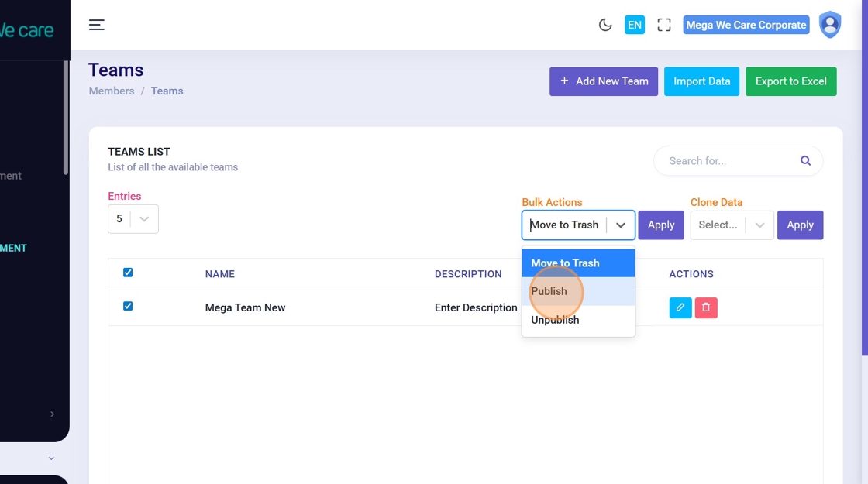Uncheck the Mega Team New row checkbox
The image size is (868, 484).
128,306
